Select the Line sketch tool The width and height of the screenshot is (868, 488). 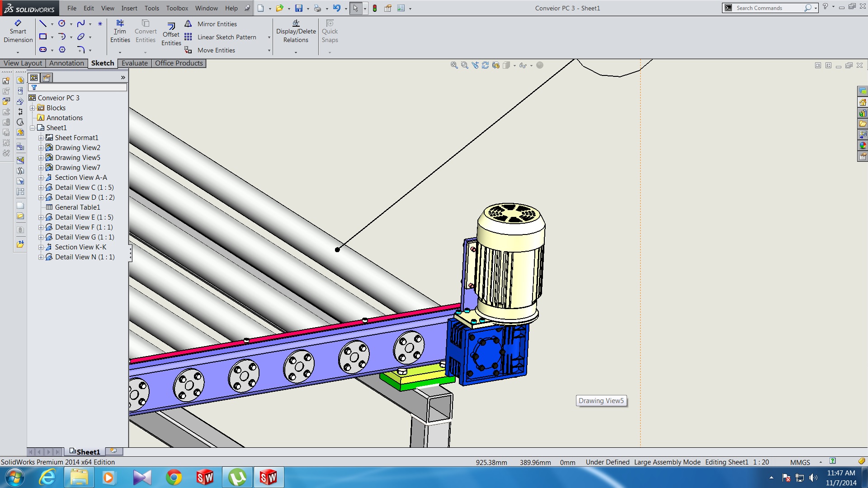[x=43, y=23]
